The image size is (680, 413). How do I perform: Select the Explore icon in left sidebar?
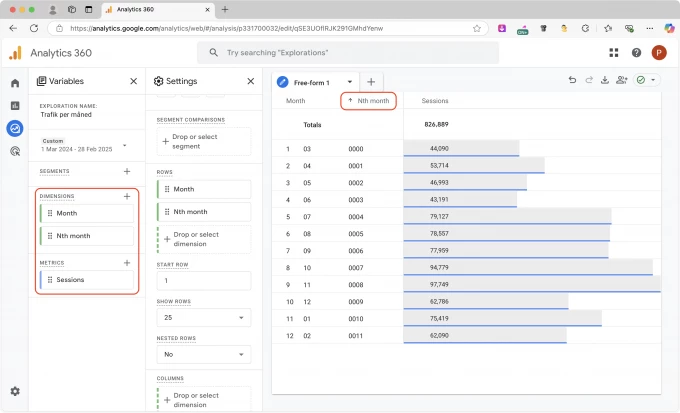[x=15, y=128]
